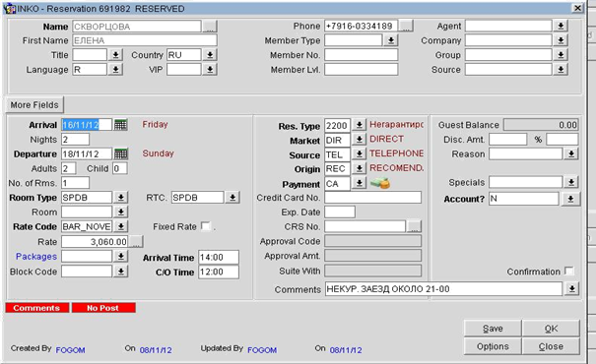Open the VIP dropdown
The image size is (596, 364).
[210, 70]
